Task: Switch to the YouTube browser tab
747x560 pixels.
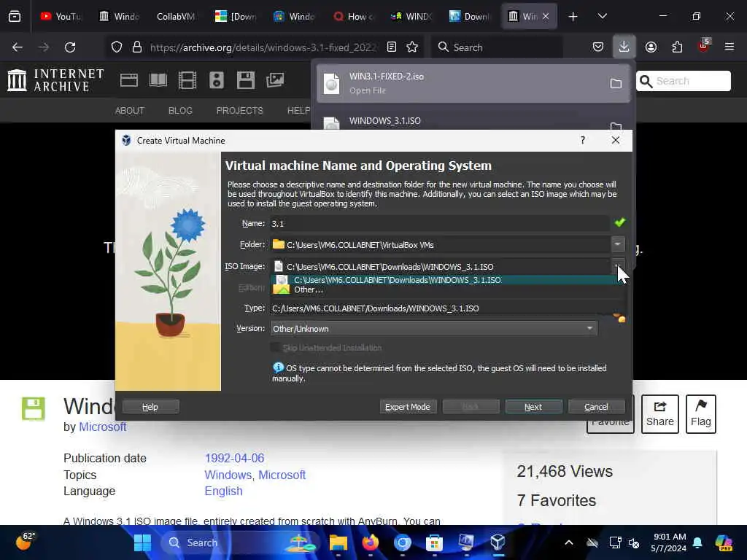Action: 61,16
